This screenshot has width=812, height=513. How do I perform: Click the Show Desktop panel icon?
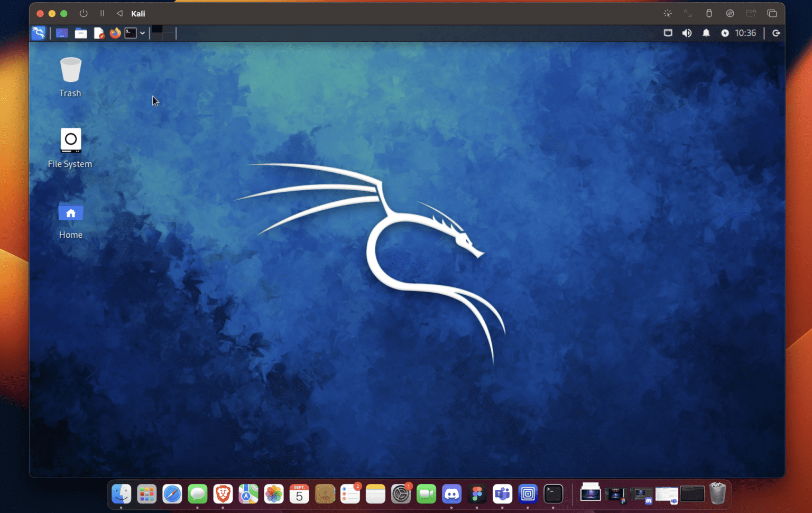(x=62, y=33)
